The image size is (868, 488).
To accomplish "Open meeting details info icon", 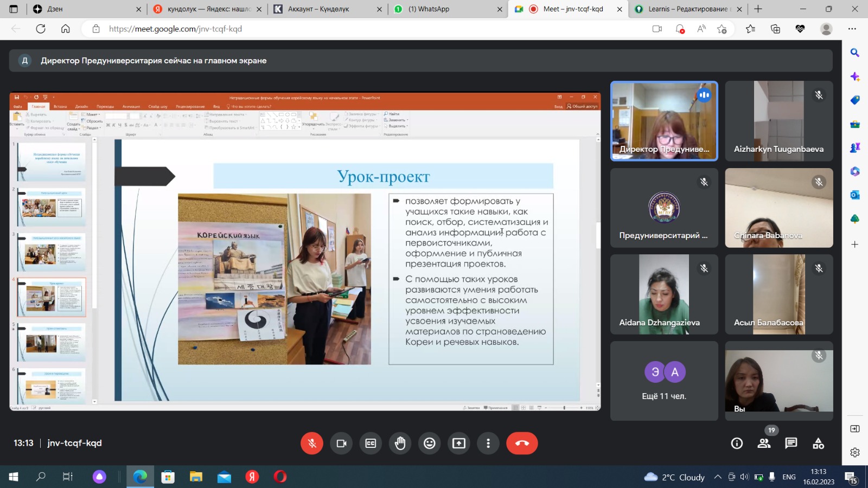I will (x=737, y=444).
